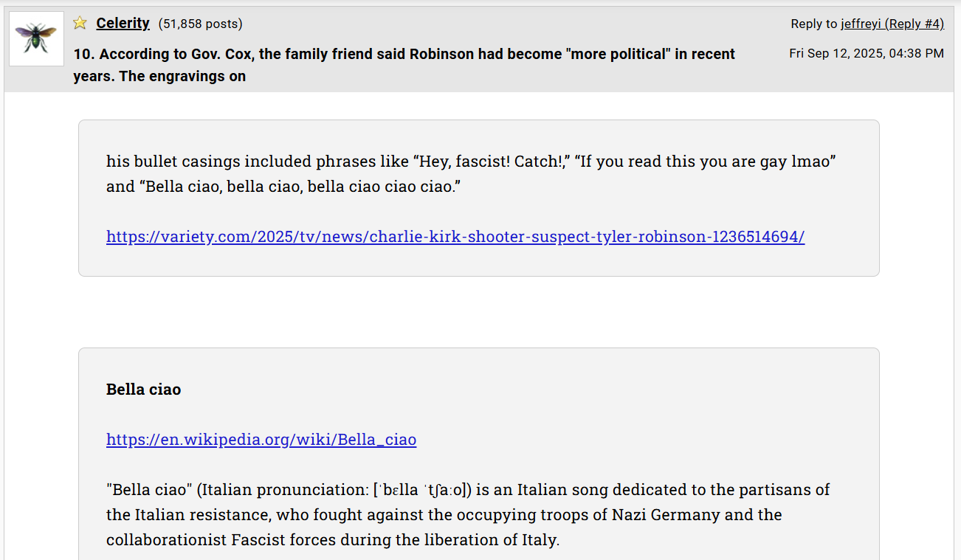This screenshot has width=961, height=560.
Task: Click the quoted phrase "Hey, fascist! Catch!"
Action: 489,161
